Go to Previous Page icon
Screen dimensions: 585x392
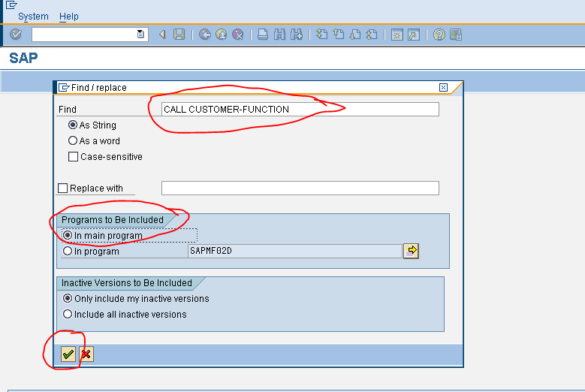(x=339, y=35)
